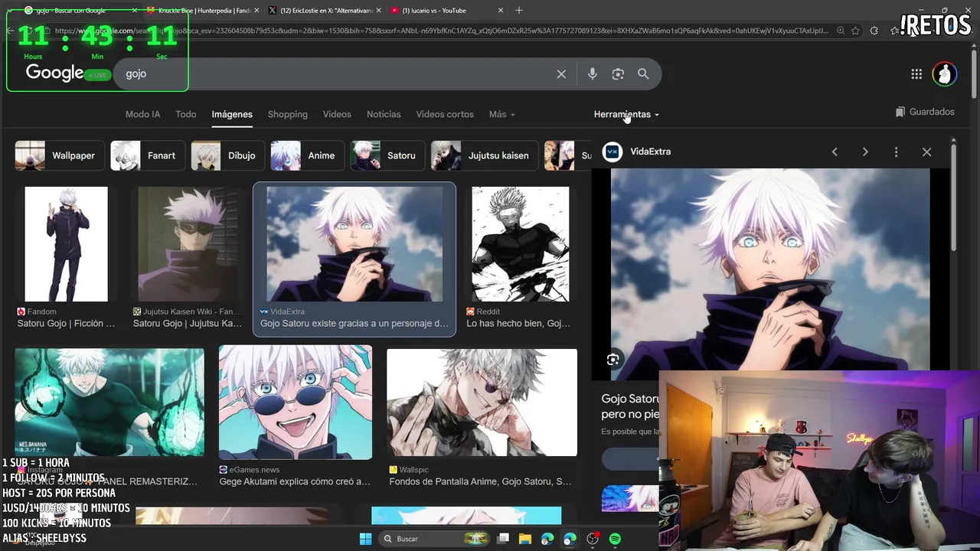The image size is (980, 551).
Task: Open 'Gojo Satoru existe gracias a un personaje' link
Action: [x=354, y=324]
